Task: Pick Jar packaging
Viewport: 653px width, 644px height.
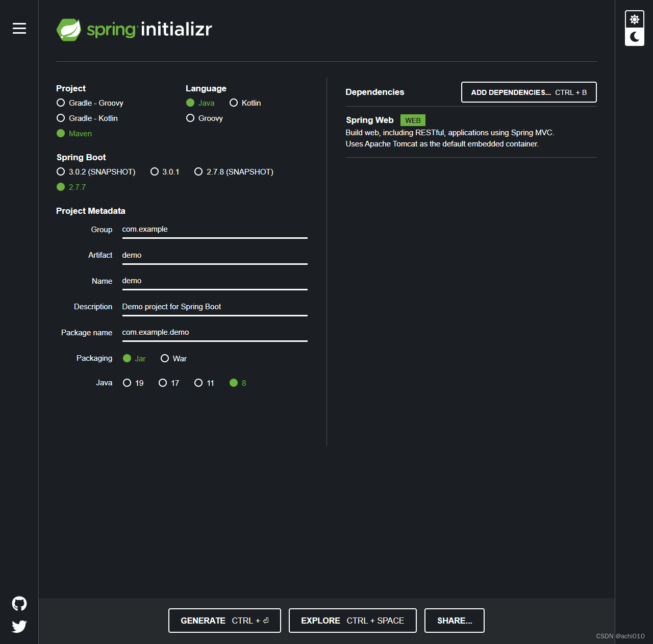Action: (x=134, y=359)
